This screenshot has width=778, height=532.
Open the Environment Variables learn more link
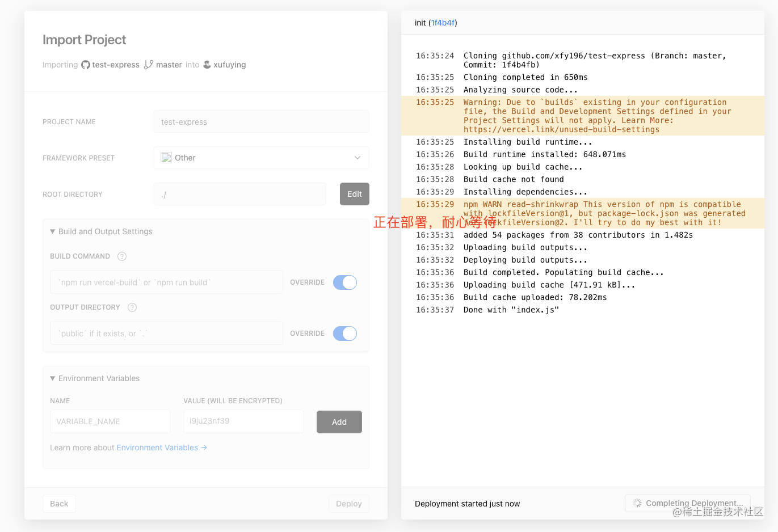pos(162,447)
